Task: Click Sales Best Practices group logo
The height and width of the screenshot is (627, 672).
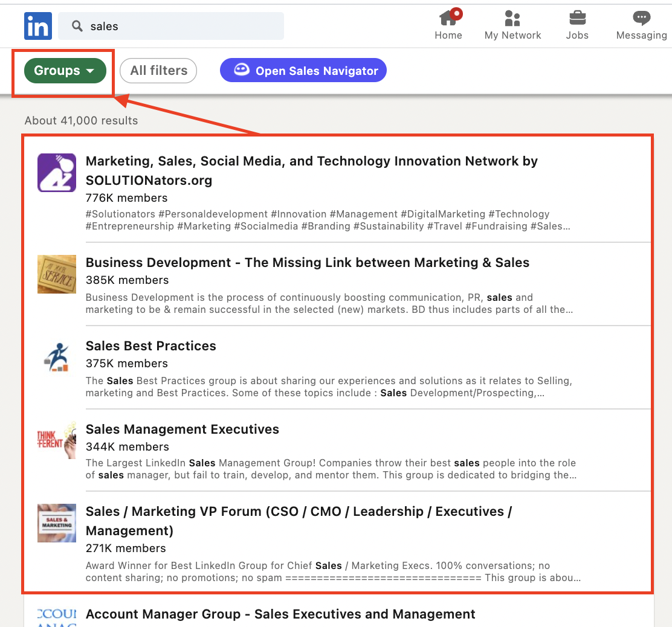Action: (x=57, y=358)
